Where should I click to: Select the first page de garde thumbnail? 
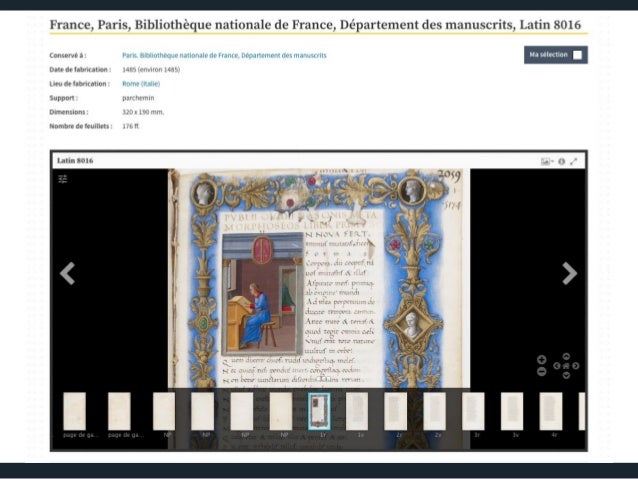coord(75,411)
